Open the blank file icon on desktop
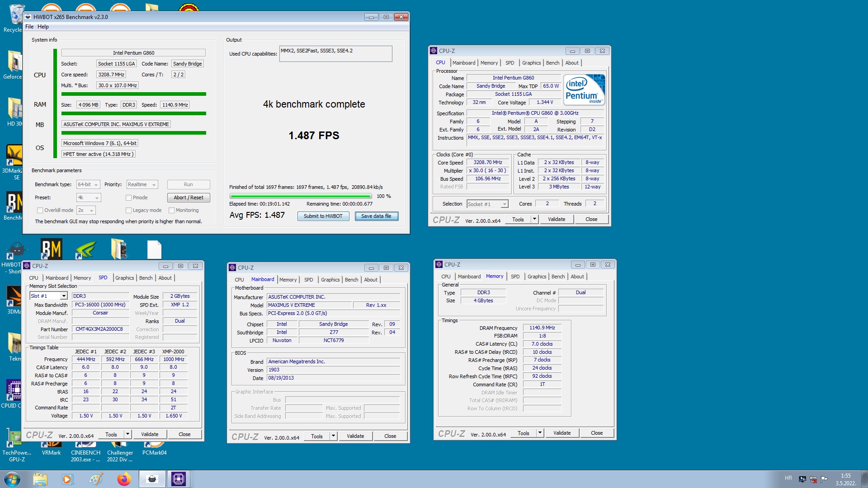Screen dimensions: 868x488 (x=154, y=249)
